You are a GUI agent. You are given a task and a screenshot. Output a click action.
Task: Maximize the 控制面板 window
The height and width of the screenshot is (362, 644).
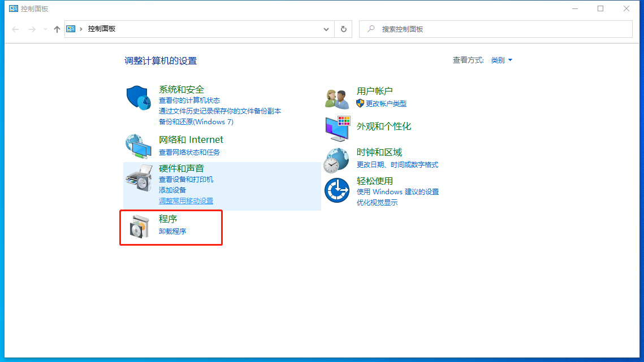pyautogui.click(x=600, y=8)
